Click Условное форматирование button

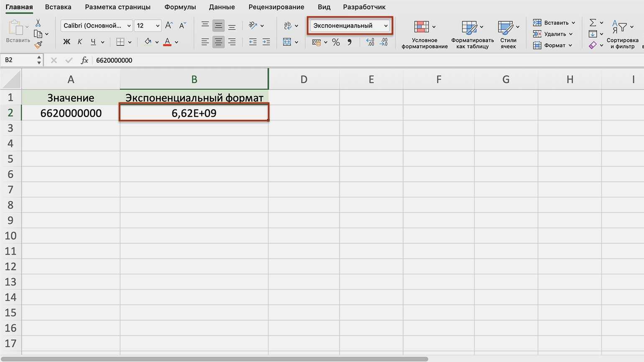pos(424,34)
